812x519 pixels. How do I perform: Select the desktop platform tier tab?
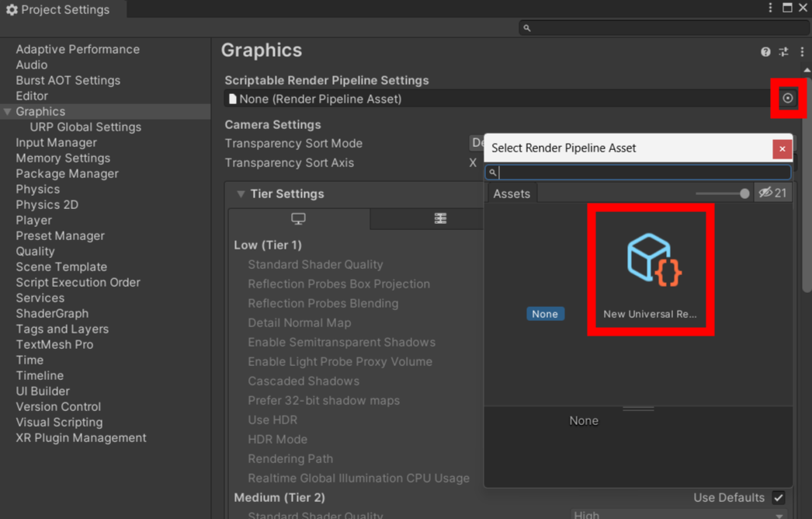pos(299,219)
